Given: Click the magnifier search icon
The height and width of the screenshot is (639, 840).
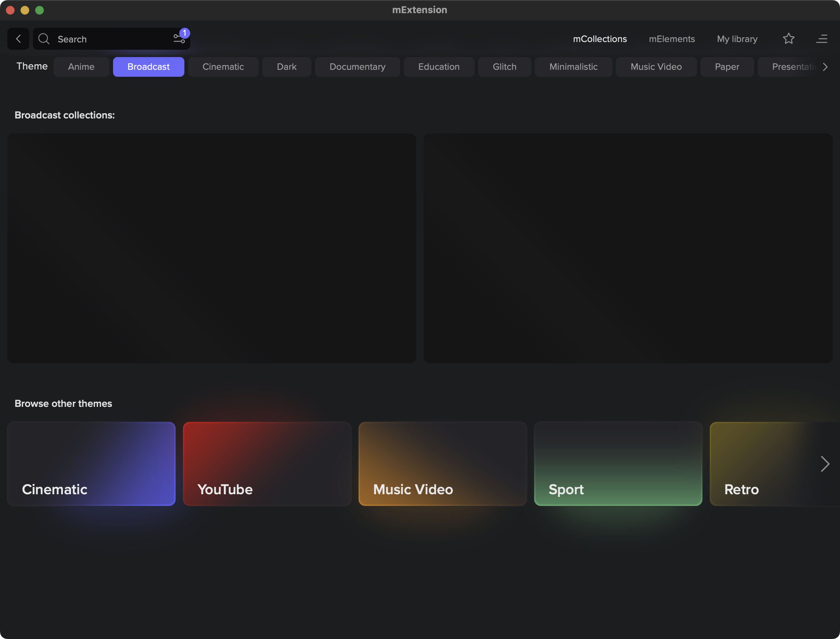Looking at the screenshot, I should point(44,39).
